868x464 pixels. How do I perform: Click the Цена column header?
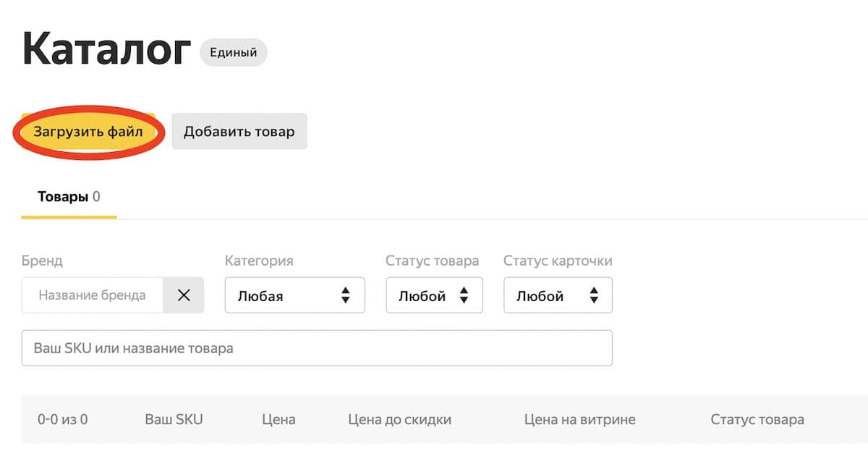click(x=279, y=418)
